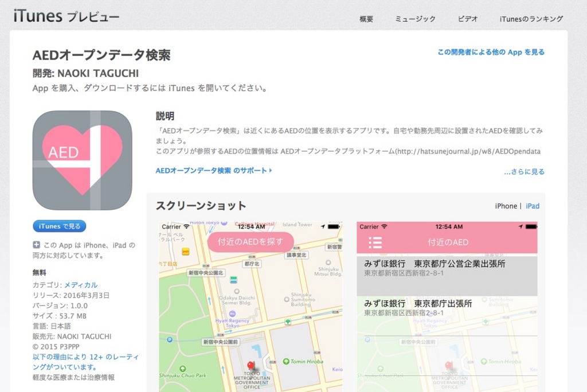Click the スクリーンショット section heading

coord(201,206)
